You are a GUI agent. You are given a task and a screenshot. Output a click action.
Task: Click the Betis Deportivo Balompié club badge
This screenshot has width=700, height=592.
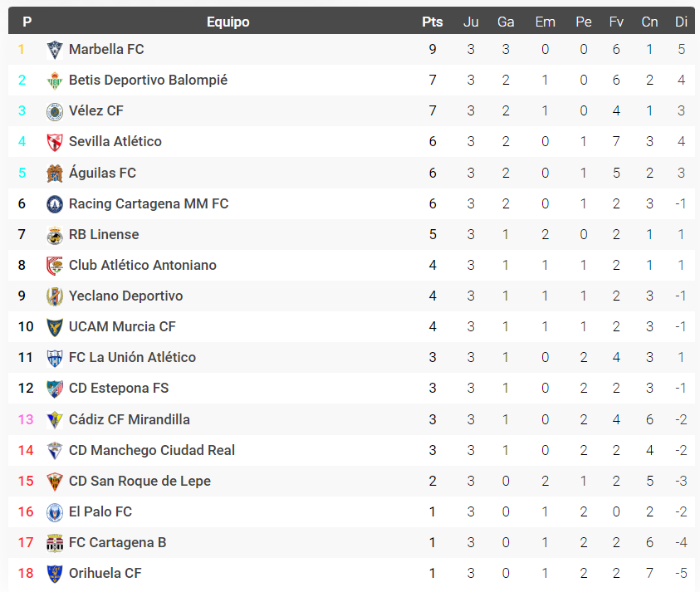(x=55, y=81)
